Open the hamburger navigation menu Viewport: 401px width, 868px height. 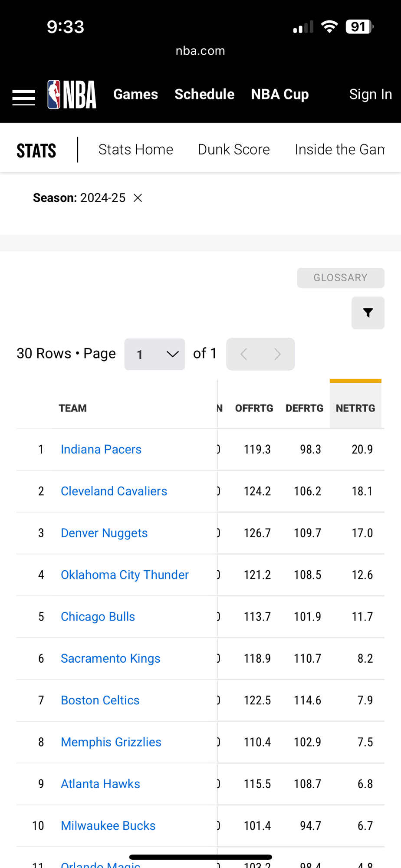23,97
